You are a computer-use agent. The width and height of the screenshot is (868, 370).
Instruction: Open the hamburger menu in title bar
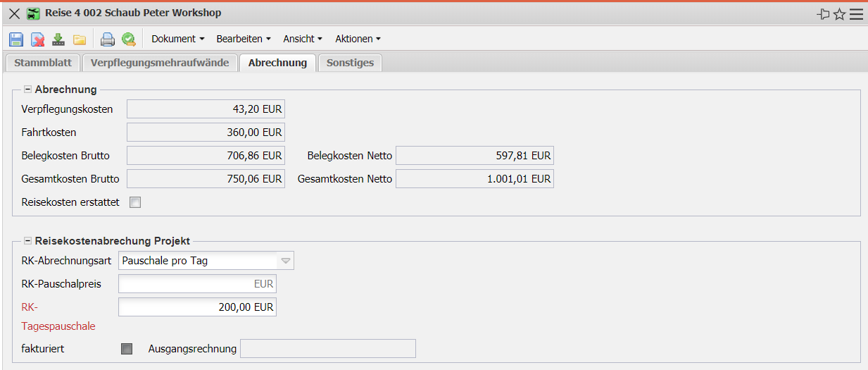(x=856, y=14)
